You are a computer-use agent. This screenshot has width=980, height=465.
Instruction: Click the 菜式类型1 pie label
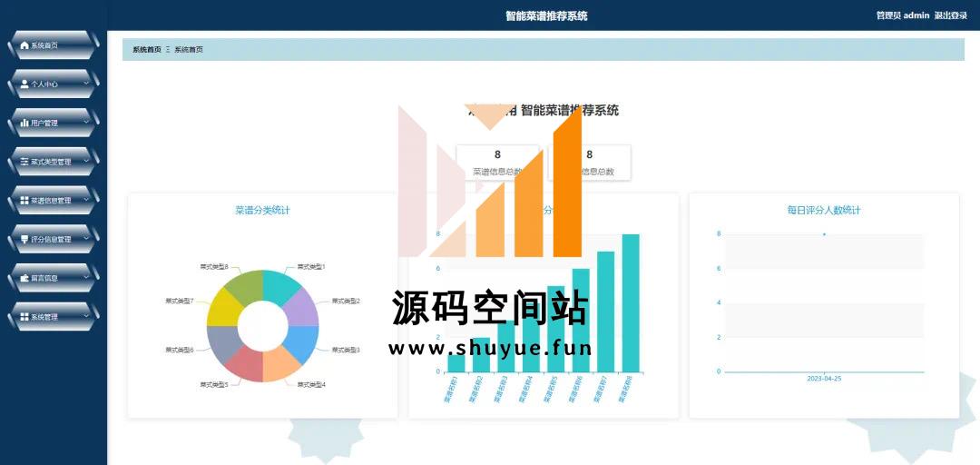tap(311, 267)
